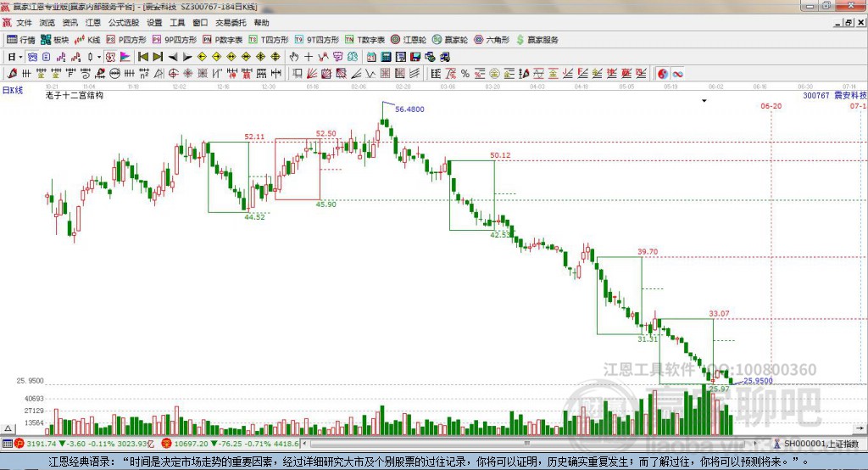Click the small black triangle dropdown above the chart
The width and height of the screenshot is (868, 470).
(x=704, y=101)
